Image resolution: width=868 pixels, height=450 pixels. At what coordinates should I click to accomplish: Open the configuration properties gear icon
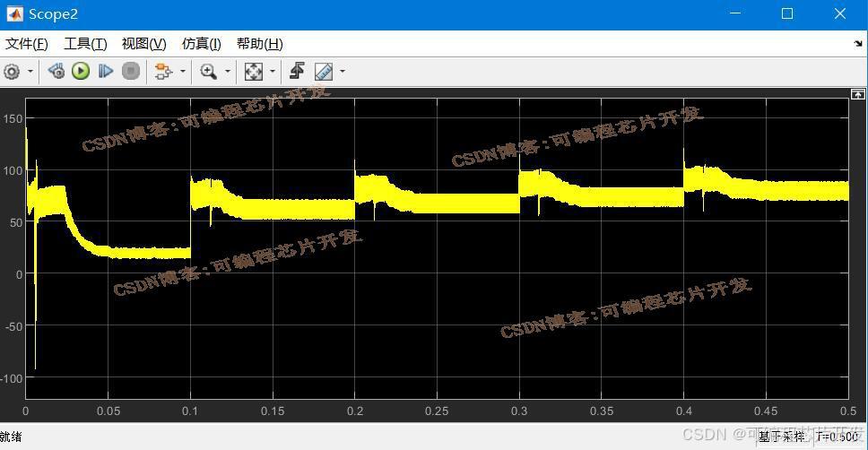tap(12, 72)
